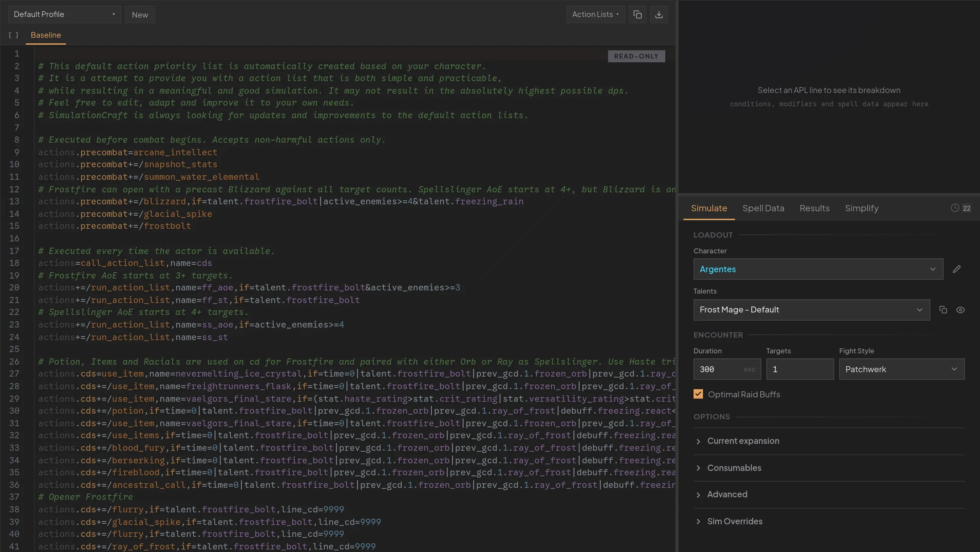Open the Default Profile dropdown
Viewport: 980px width, 552px height.
pyautogui.click(x=64, y=15)
